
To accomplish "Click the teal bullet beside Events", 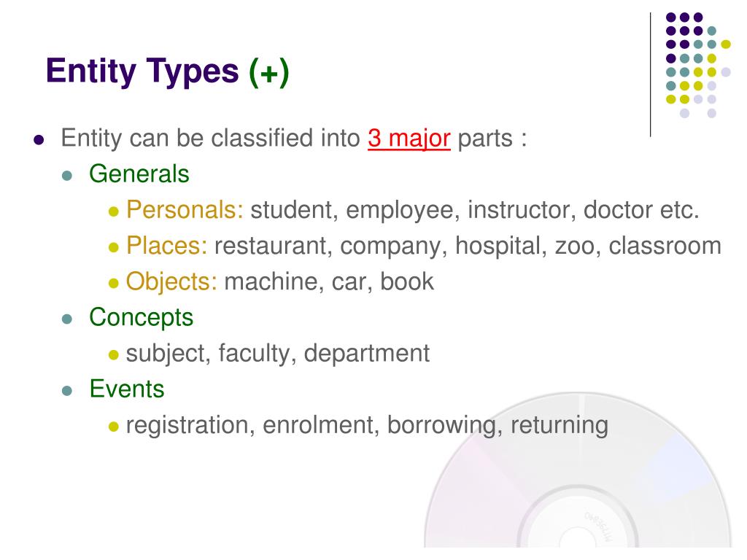I will (x=67, y=391).
